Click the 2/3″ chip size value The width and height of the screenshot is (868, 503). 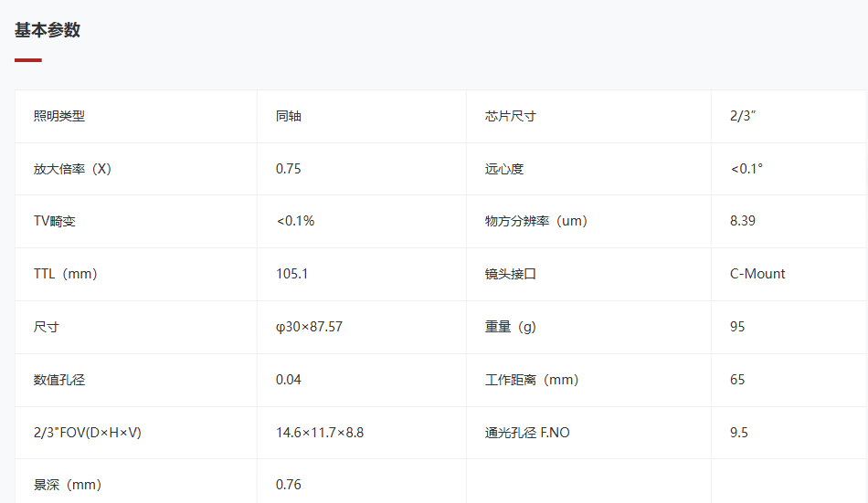pos(742,116)
